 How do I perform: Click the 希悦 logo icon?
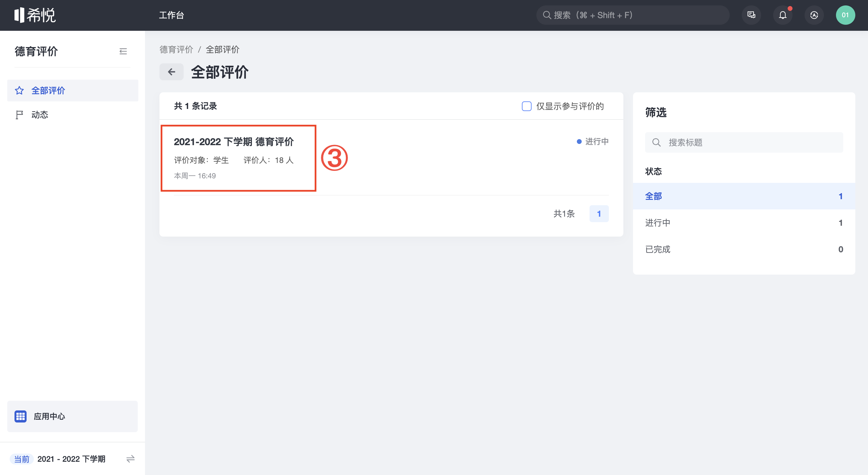coord(35,15)
